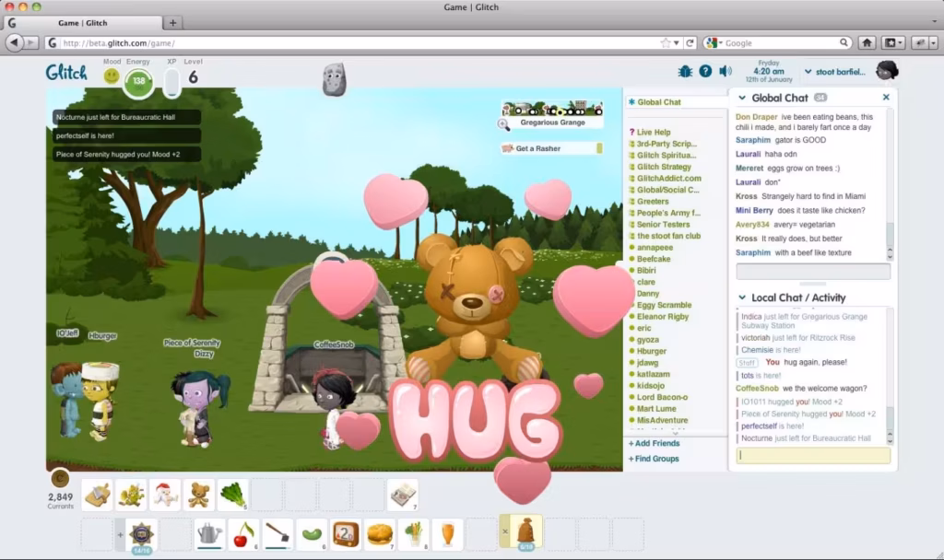This screenshot has height=560, width=944.
Task: Open the stoot fan club group
Action: tap(669, 236)
